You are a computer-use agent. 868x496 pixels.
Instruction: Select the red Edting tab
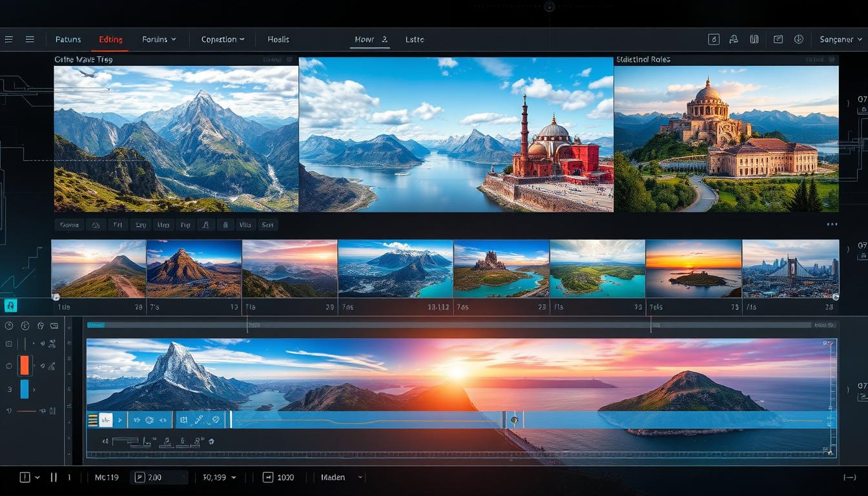pos(110,39)
